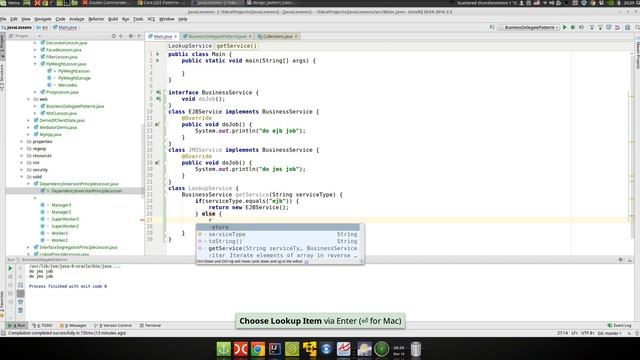Open the trash can in the dock
The width and height of the screenshot is (640, 360).
click(x=416, y=349)
